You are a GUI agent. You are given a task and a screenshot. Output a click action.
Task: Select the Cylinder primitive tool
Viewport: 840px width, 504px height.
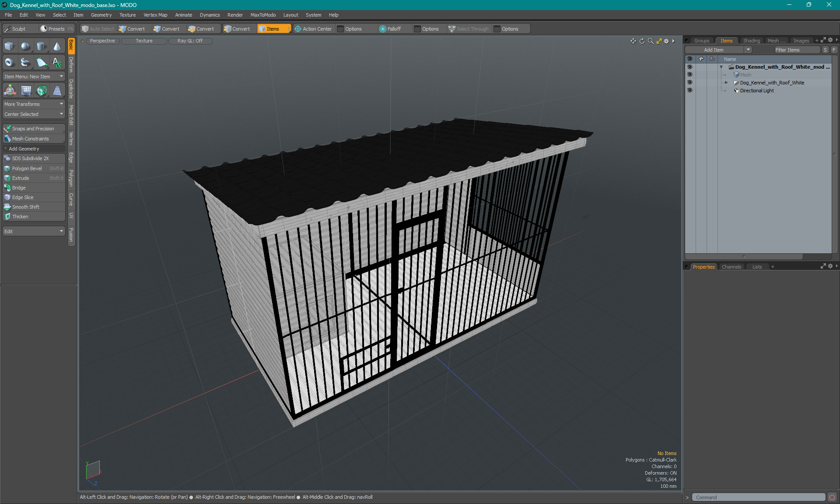pos(41,46)
